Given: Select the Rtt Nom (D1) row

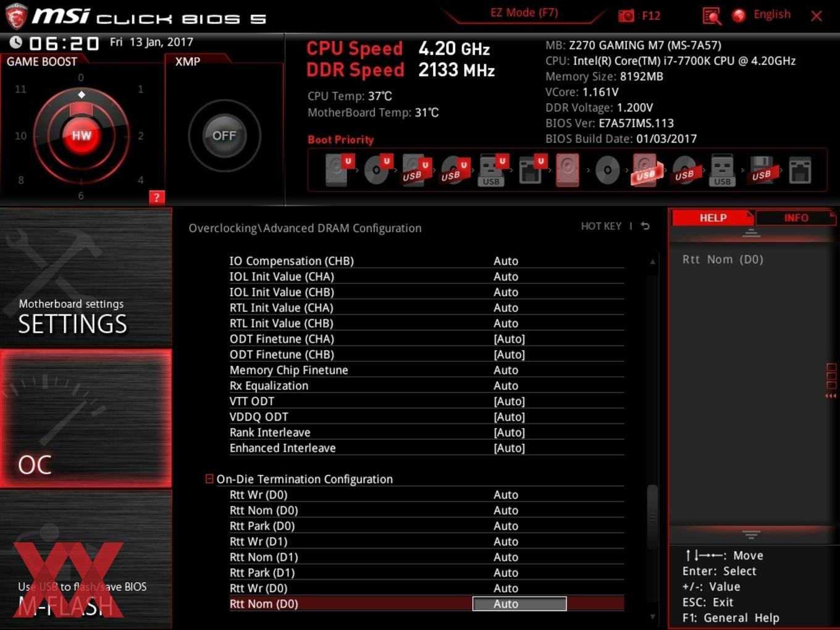Looking at the screenshot, I should point(426,556).
